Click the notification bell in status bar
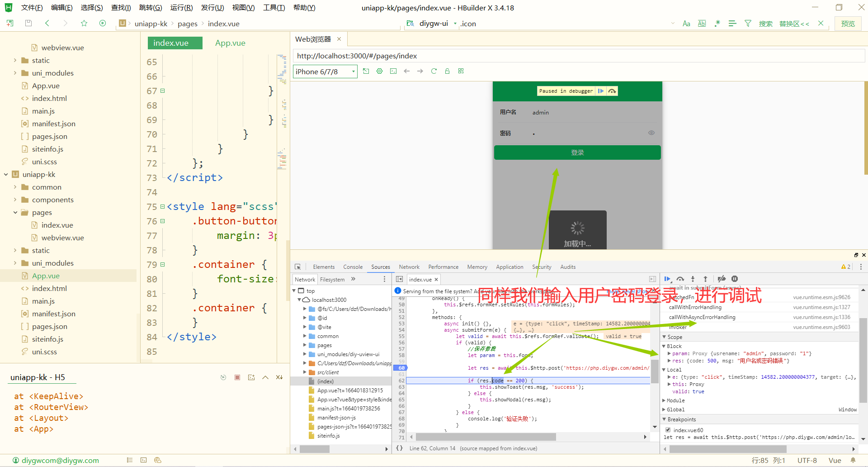This screenshot has height=467, width=868. click(x=853, y=460)
